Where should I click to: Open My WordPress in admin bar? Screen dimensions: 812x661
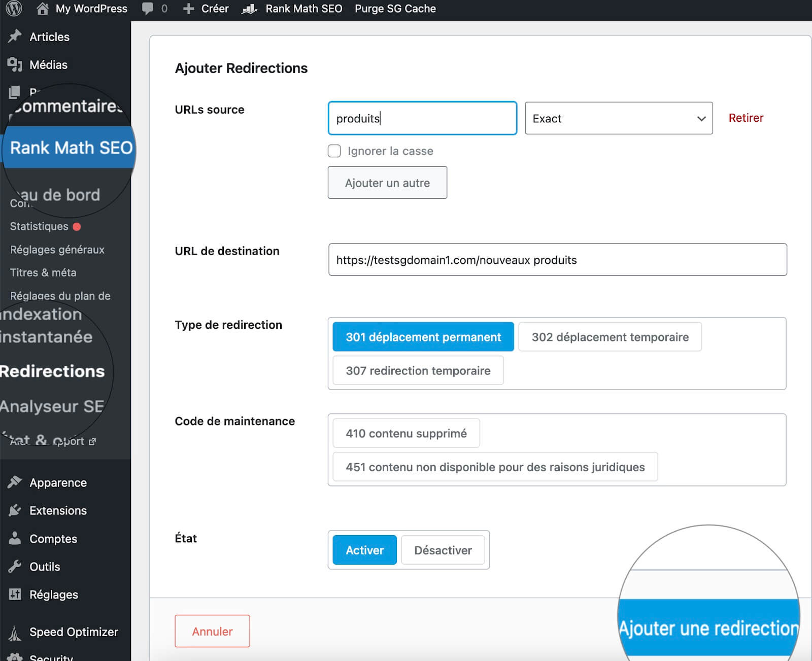[x=91, y=9]
